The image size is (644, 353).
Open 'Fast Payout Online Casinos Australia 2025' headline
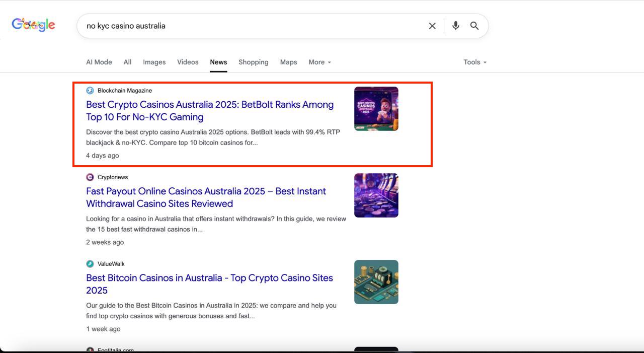click(206, 197)
